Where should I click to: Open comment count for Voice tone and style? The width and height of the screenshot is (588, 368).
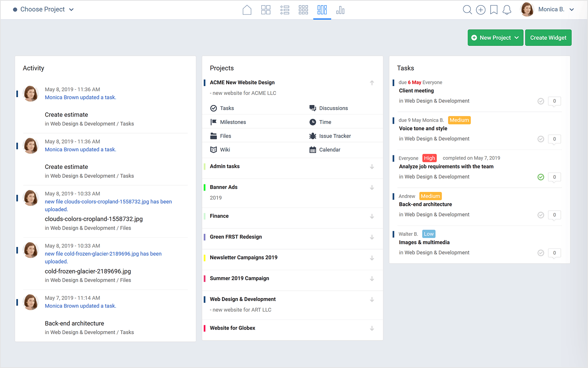554,139
